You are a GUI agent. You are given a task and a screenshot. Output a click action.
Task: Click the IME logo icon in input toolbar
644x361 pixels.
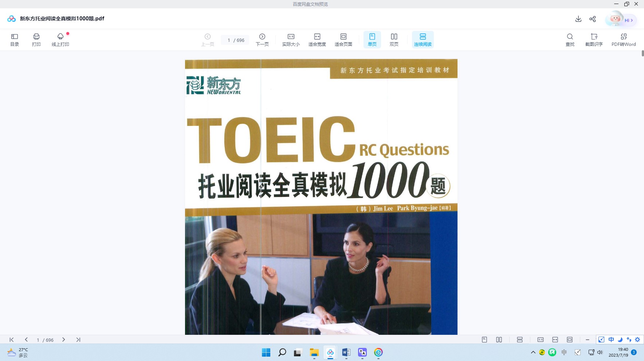point(601,340)
